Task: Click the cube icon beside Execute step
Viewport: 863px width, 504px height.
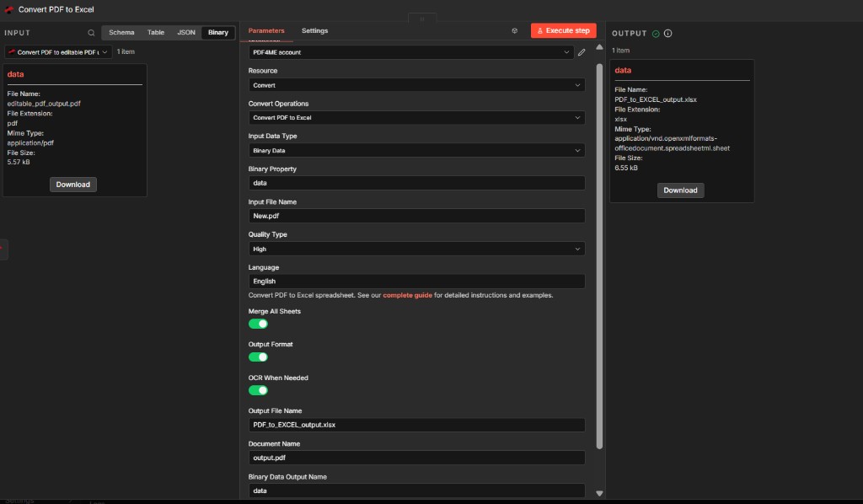Action: click(514, 30)
